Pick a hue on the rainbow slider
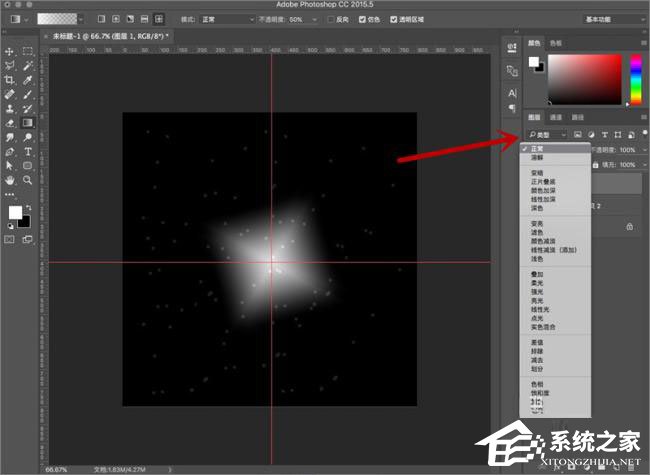650x475 pixels. click(x=636, y=79)
